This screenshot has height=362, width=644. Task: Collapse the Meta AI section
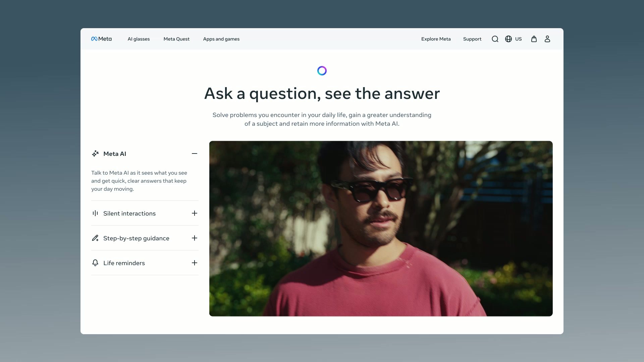click(195, 154)
